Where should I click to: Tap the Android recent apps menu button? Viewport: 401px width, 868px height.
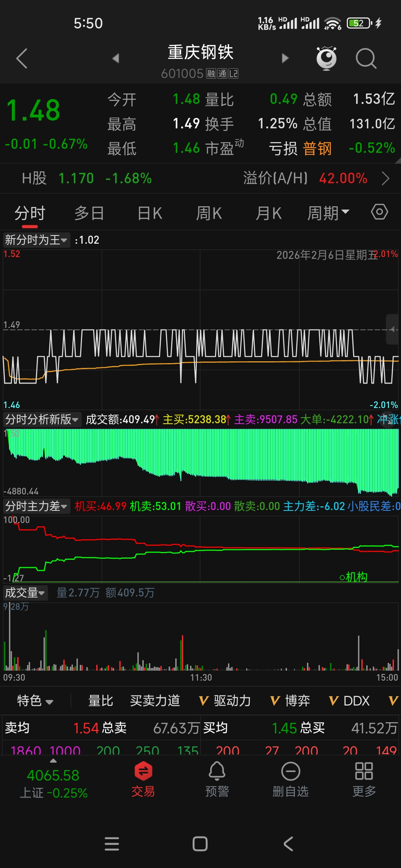tap(112, 844)
